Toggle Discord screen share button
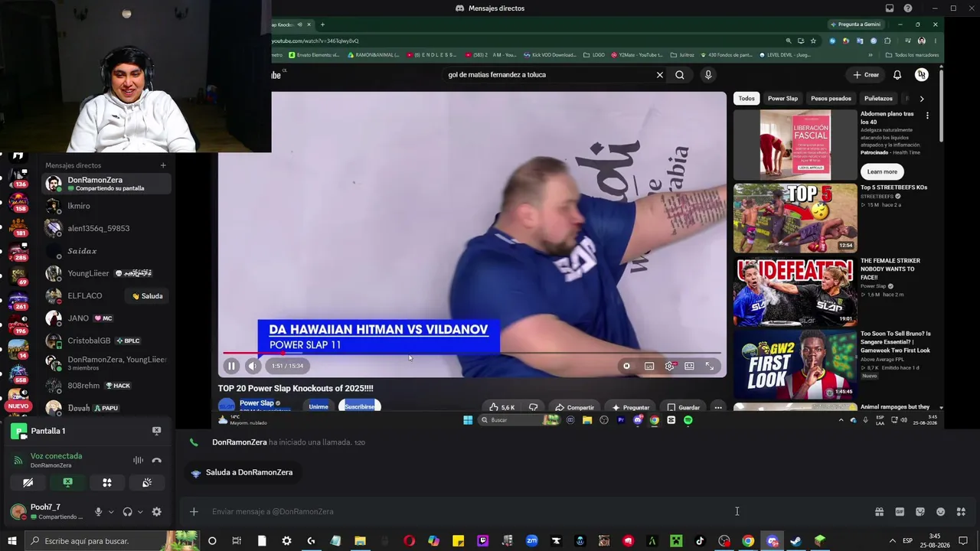This screenshot has width=980, height=551. pos(67,483)
